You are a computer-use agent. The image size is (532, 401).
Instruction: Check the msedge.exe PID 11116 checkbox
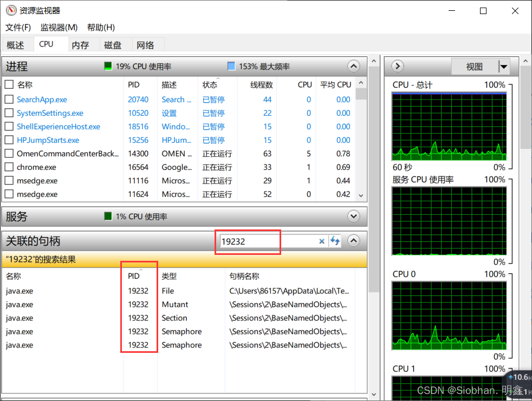click(9, 181)
